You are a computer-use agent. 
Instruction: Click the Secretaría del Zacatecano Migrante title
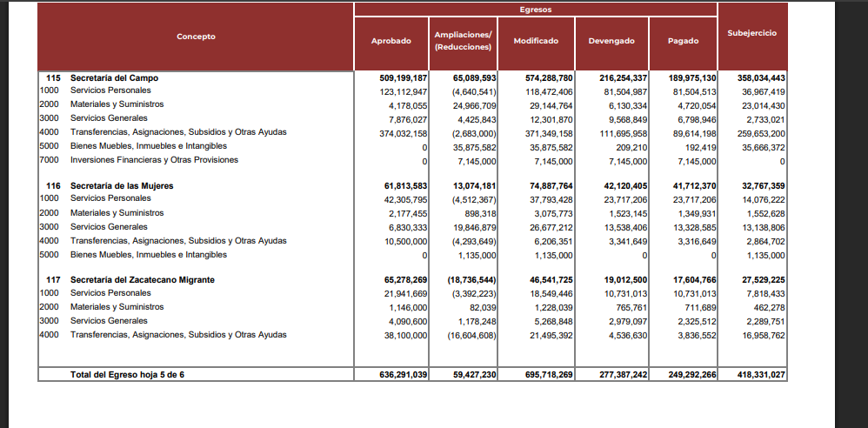(x=142, y=280)
